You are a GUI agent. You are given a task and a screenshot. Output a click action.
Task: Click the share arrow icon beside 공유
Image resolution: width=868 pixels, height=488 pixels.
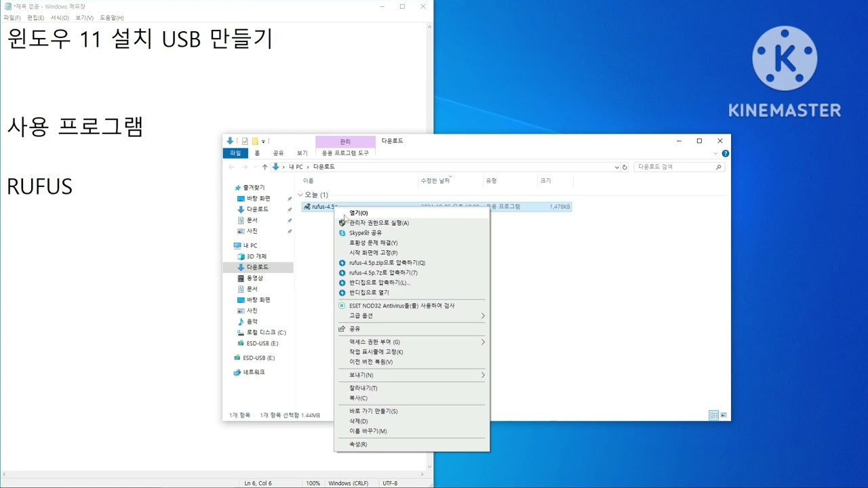click(342, 329)
